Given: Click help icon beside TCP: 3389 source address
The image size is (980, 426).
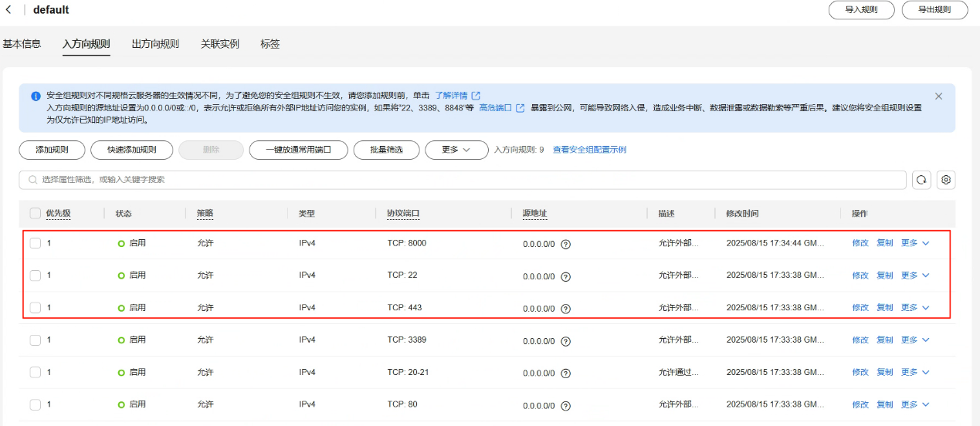Looking at the screenshot, I should (565, 341).
